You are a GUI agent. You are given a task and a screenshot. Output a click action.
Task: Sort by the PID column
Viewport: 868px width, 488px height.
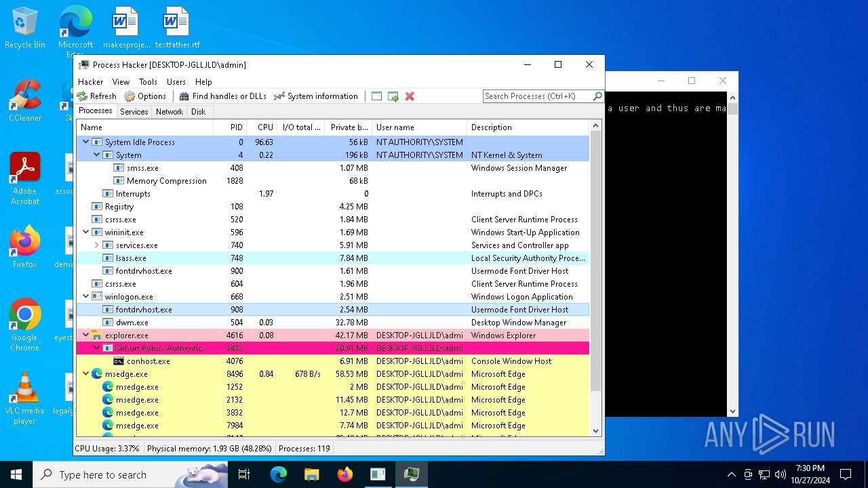pos(230,127)
